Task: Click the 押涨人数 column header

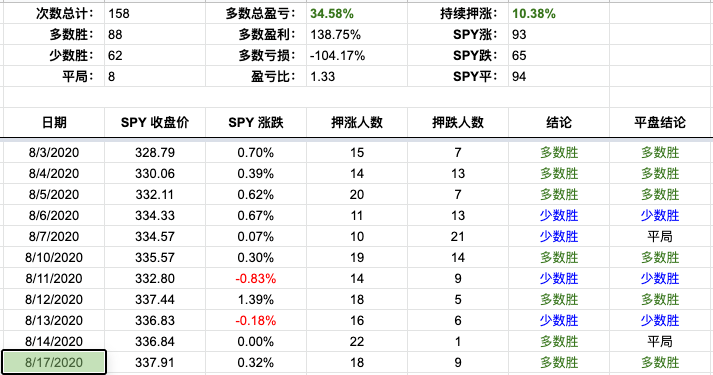Action: (357, 122)
